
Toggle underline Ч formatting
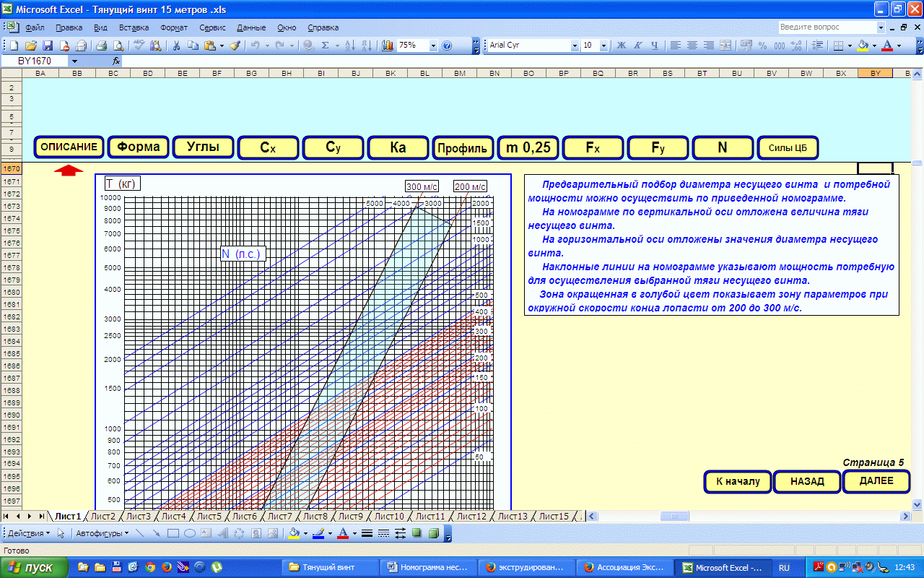[655, 45]
